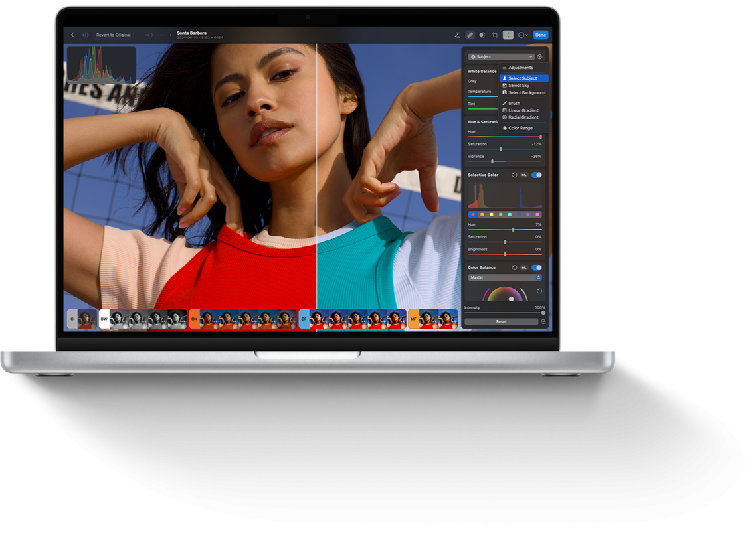756x533 pixels.
Task: Click the Done button
Action: [x=541, y=35]
